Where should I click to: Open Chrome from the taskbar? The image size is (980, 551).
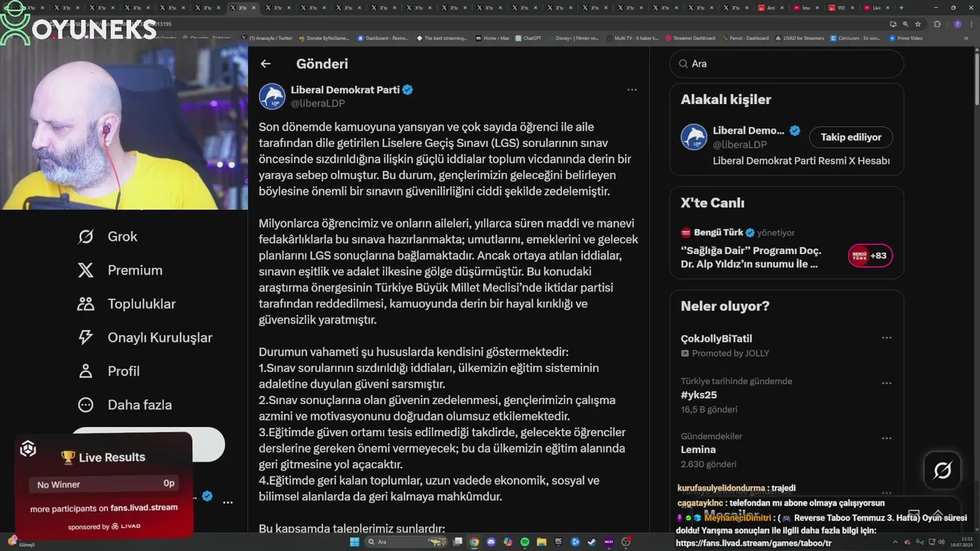pyautogui.click(x=474, y=542)
